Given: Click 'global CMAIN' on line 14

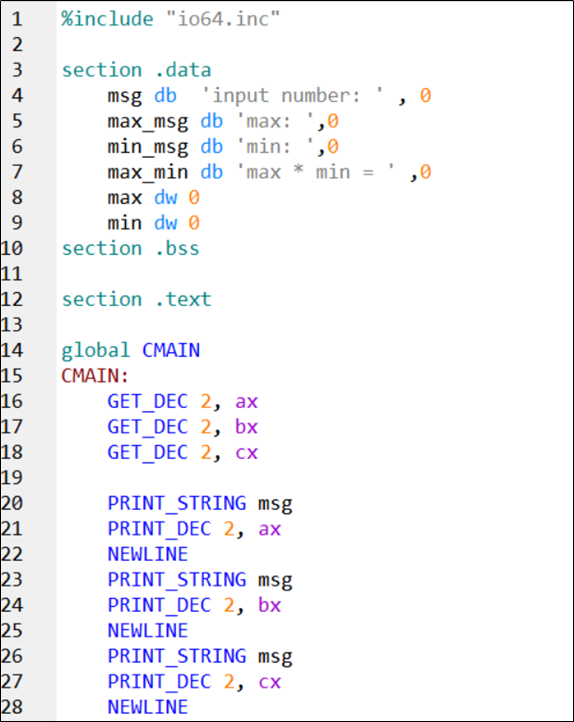Looking at the screenshot, I should coord(131,350).
